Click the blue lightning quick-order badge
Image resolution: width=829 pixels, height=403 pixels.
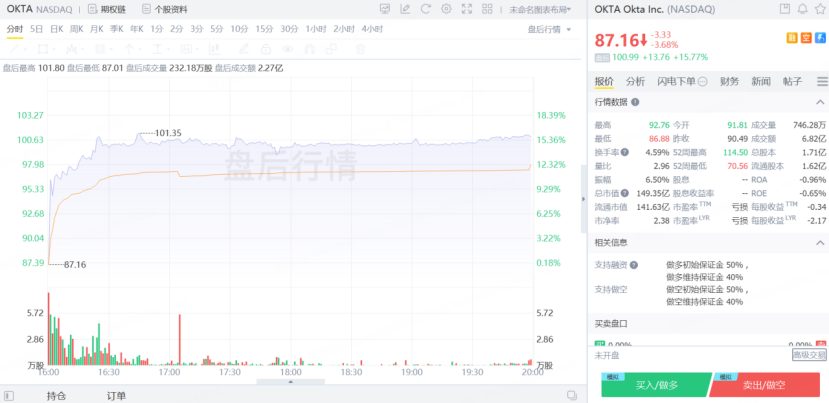[x=821, y=38]
